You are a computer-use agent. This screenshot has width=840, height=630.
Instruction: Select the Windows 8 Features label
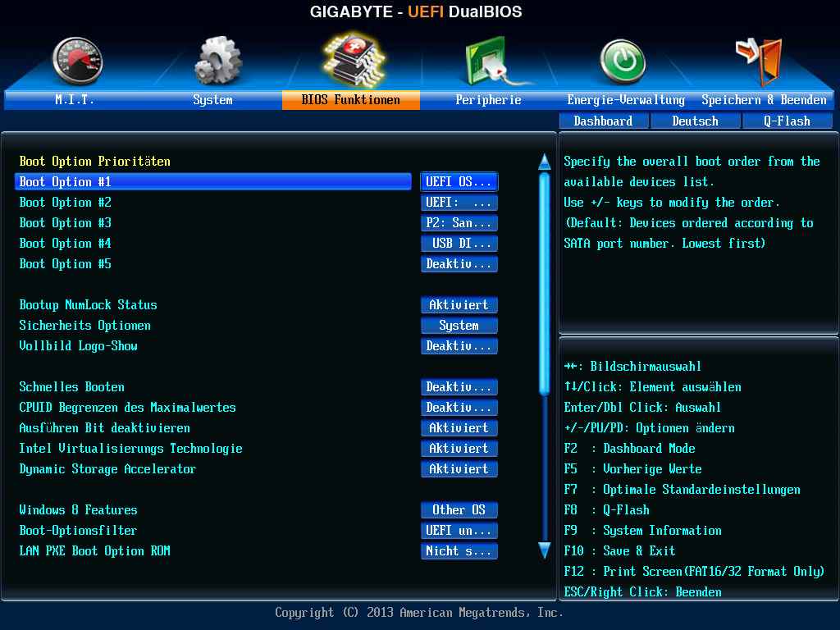[x=78, y=509]
